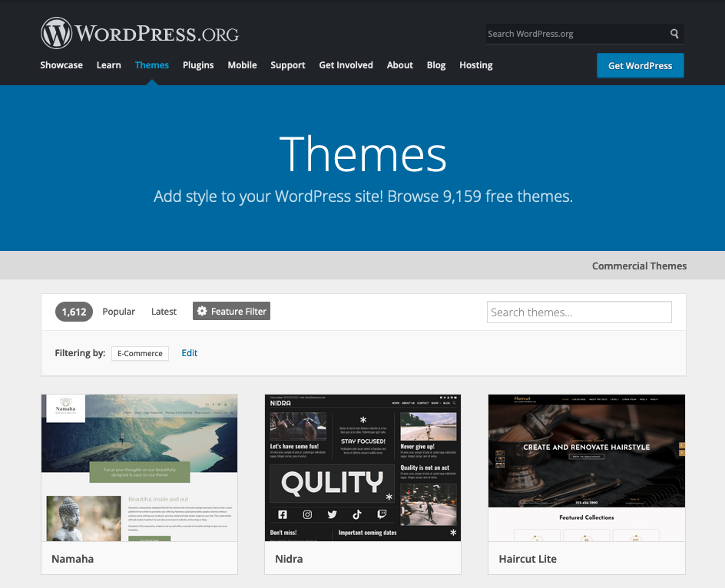Open the Feature Filter button
725x588 pixels.
tap(231, 311)
